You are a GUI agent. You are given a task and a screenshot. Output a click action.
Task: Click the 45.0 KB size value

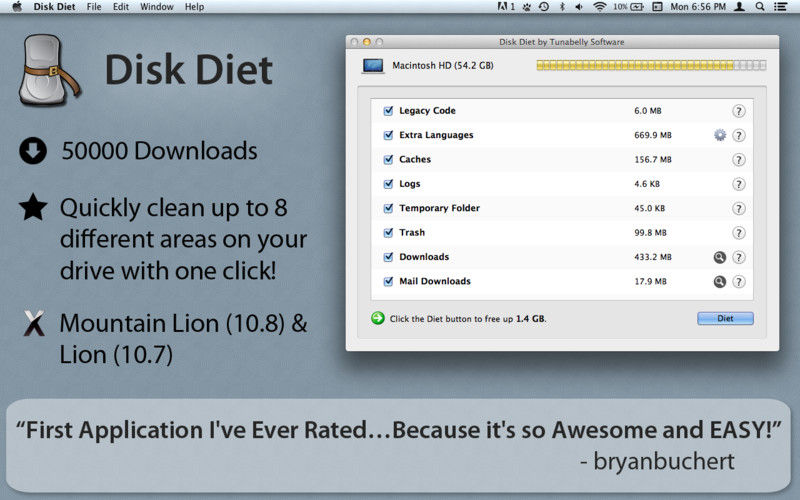tap(649, 209)
